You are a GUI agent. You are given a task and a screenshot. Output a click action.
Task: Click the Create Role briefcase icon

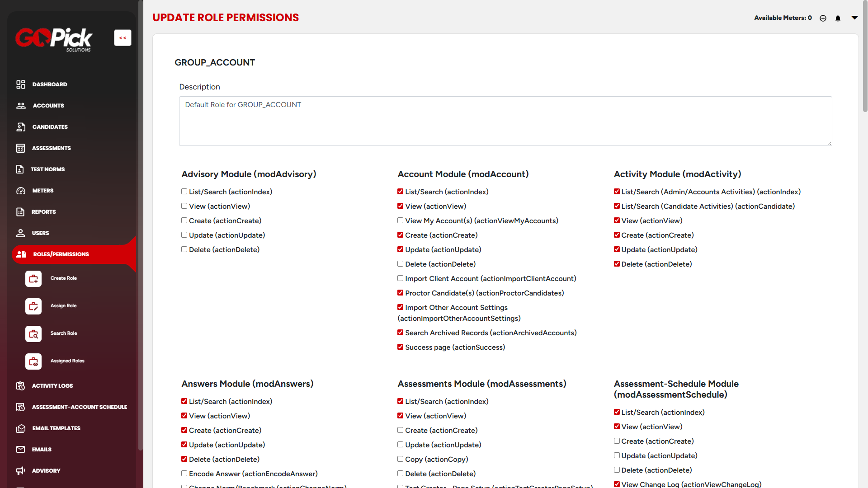tap(33, 279)
